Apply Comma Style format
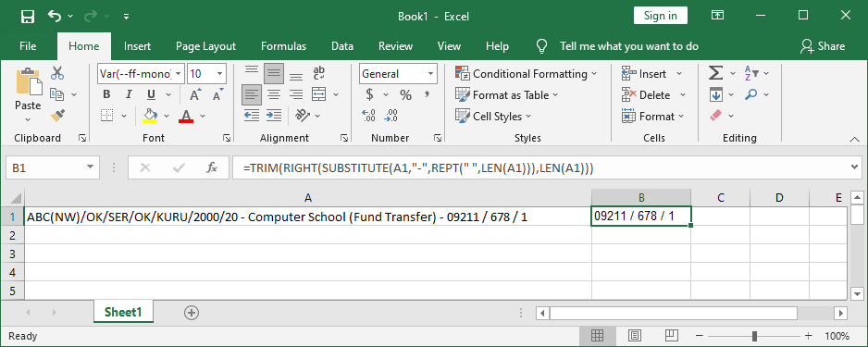868x347 pixels. [427, 94]
